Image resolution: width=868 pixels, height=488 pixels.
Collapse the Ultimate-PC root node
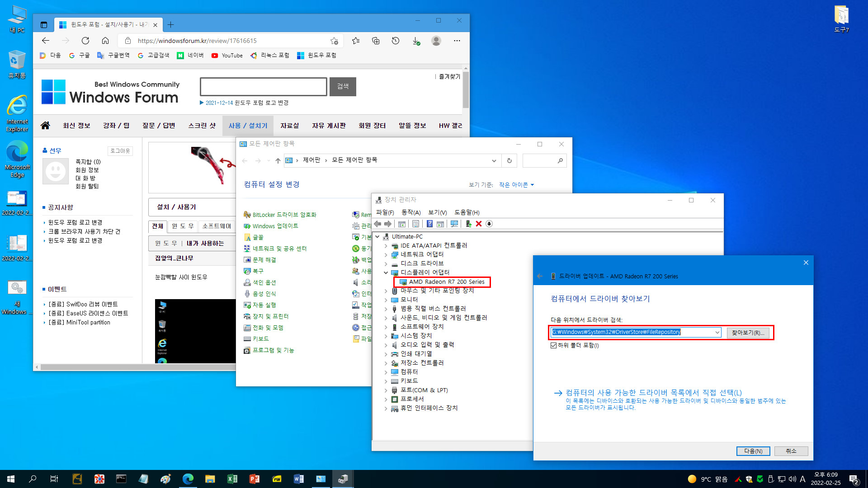(x=377, y=236)
